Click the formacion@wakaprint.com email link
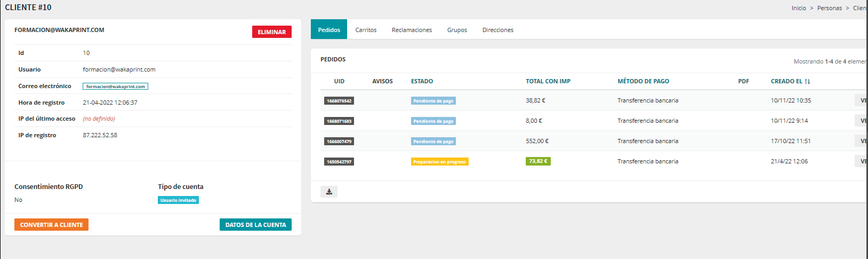868x259 pixels. [115, 87]
